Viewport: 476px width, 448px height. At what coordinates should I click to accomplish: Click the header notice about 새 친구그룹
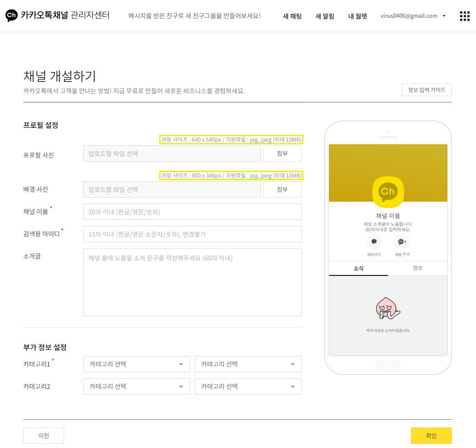tap(194, 16)
